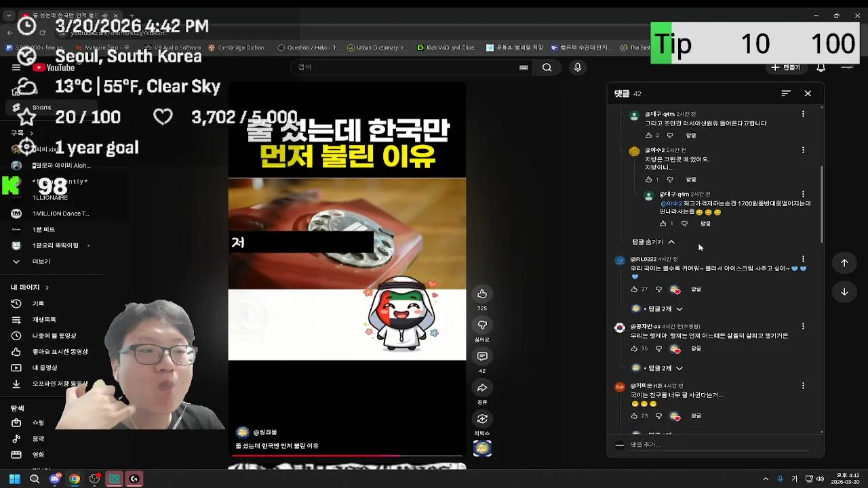Dislike the comment with 23 likes
868x488 pixels.
(658, 416)
